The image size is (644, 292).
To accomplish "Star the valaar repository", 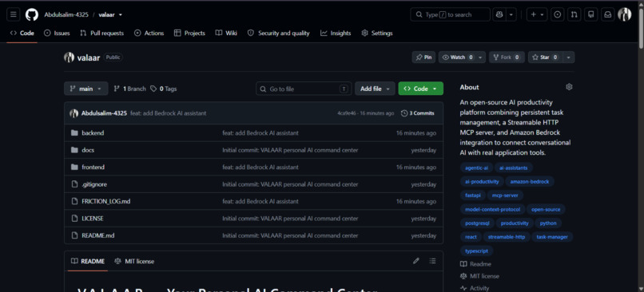I will click(x=545, y=57).
